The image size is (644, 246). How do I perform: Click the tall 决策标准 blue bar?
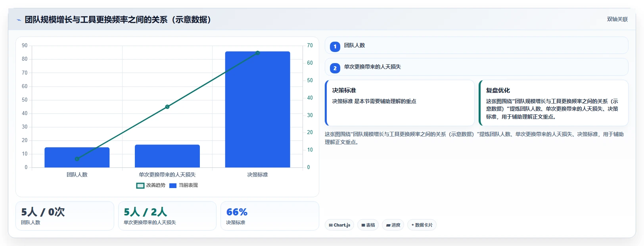coord(258,110)
